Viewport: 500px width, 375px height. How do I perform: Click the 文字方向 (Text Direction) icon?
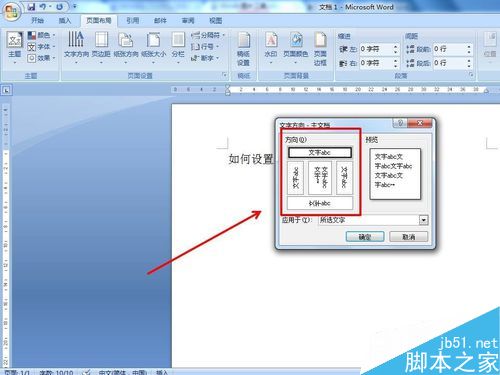pyautogui.click(x=76, y=47)
